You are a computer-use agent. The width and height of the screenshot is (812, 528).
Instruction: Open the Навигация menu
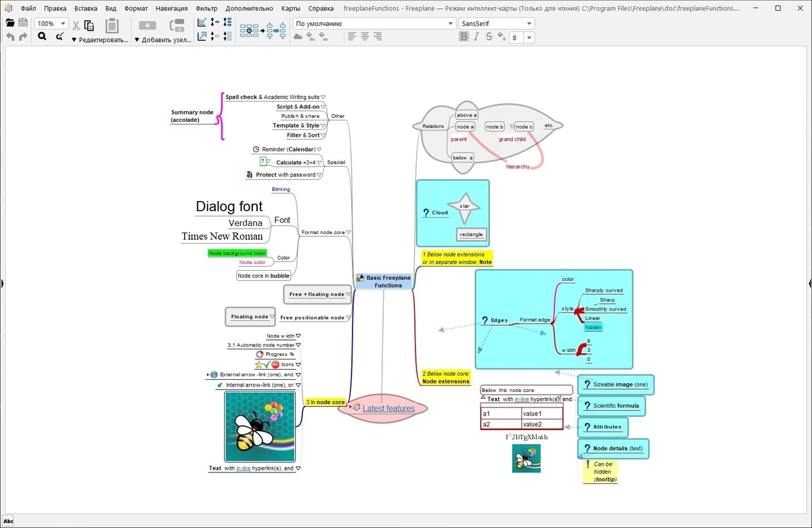(172, 9)
